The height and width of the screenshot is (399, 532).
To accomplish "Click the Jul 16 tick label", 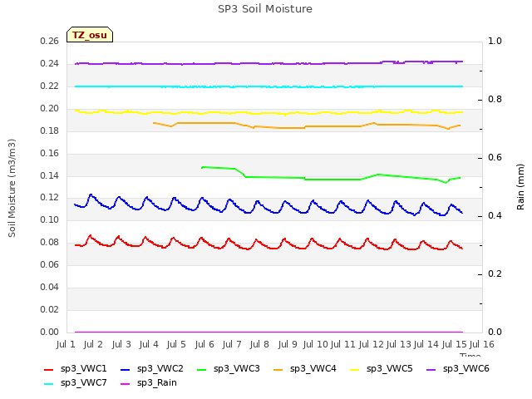I will click(x=482, y=345).
